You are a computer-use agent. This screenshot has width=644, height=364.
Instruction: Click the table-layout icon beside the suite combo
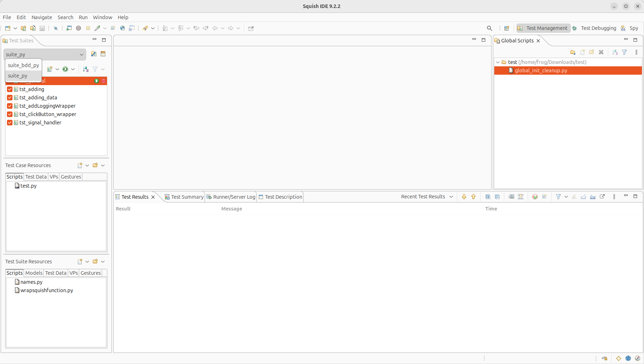click(x=103, y=54)
